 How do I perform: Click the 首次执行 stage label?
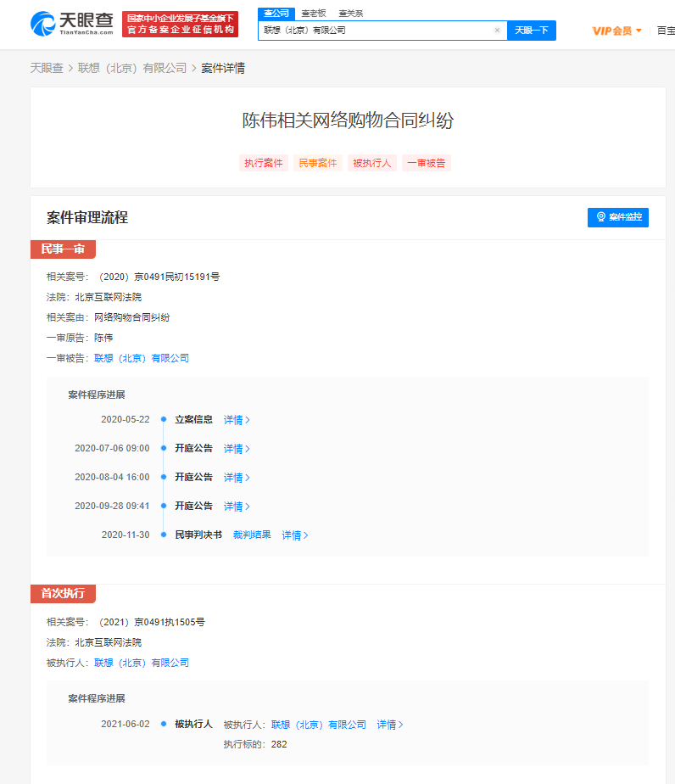pos(63,593)
